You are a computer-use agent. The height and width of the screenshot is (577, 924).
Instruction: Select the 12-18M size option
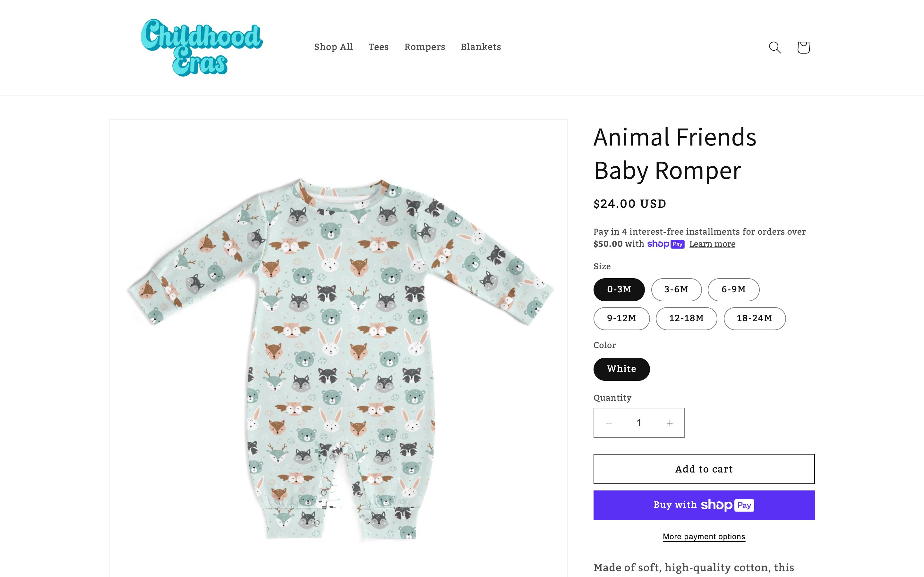(x=686, y=318)
